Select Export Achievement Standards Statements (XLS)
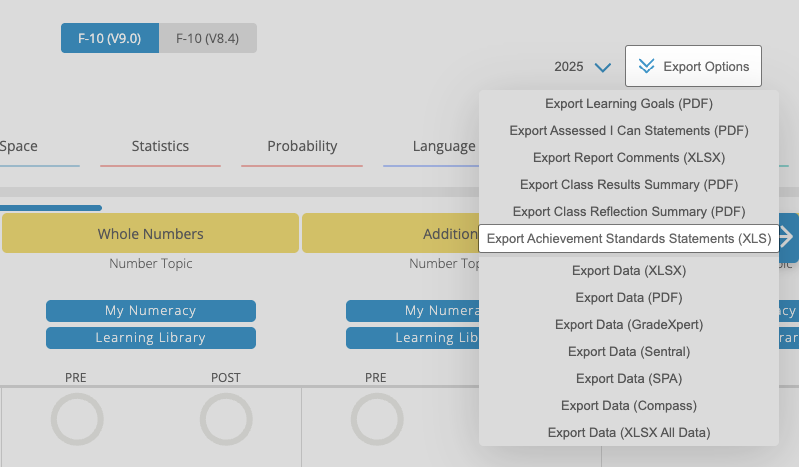This screenshot has width=799, height=467. click(629, 239)
